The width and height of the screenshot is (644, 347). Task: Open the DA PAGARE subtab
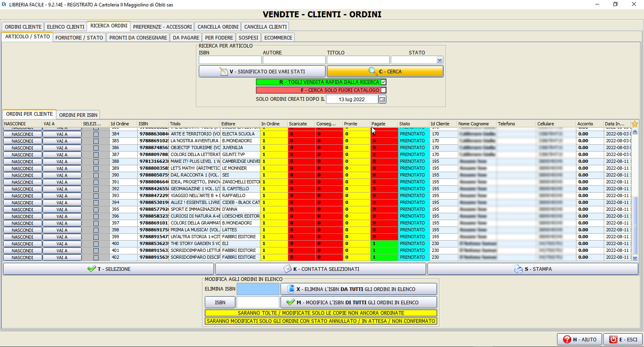tap(186, 37)
